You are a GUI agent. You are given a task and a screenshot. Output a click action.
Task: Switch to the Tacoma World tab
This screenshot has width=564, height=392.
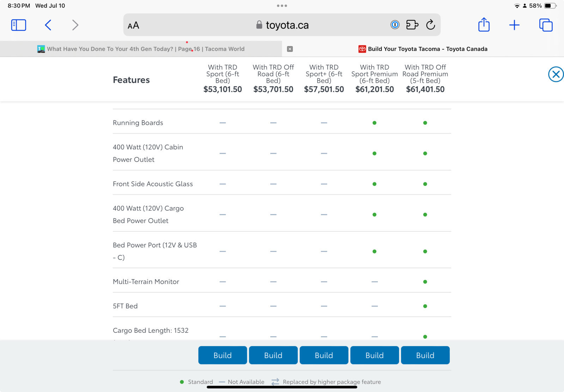(x=141, y=49)
